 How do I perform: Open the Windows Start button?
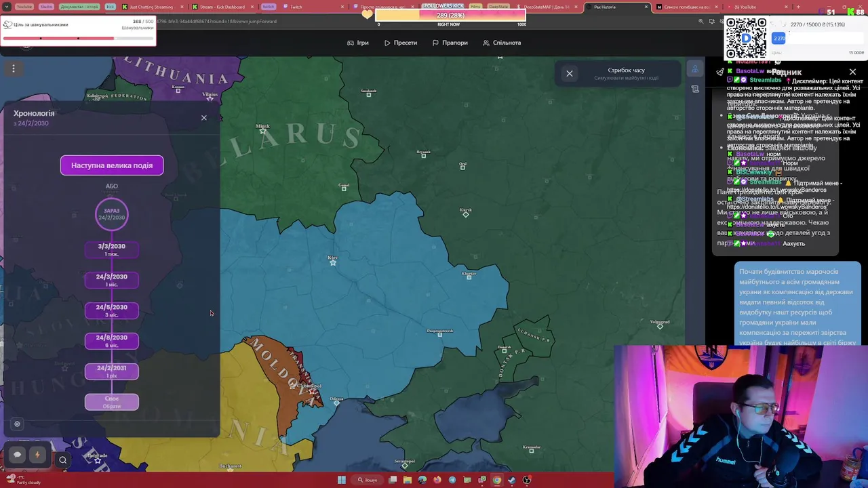click(x=341, y=480)
